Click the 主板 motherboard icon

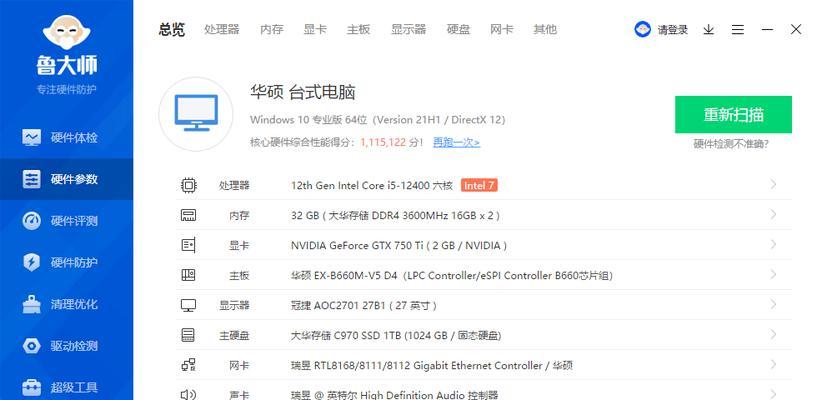[188, 275]
